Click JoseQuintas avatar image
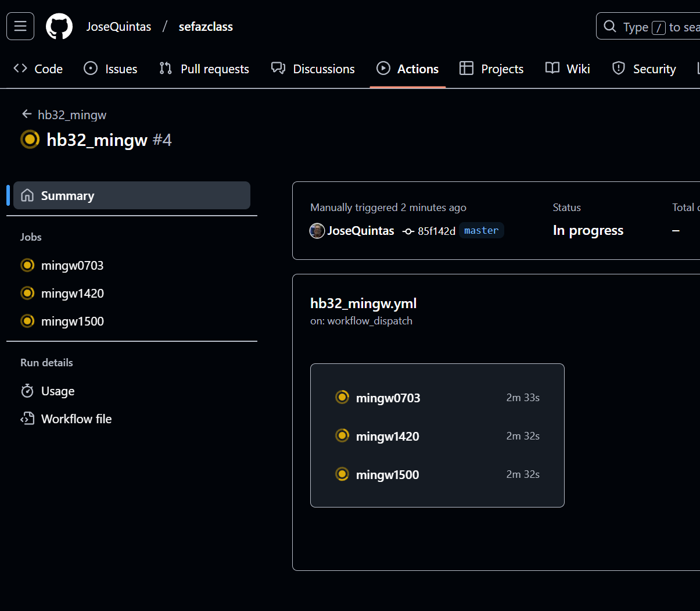The width and height of the screenshot is (700, 611). click(x=317, y=231)
